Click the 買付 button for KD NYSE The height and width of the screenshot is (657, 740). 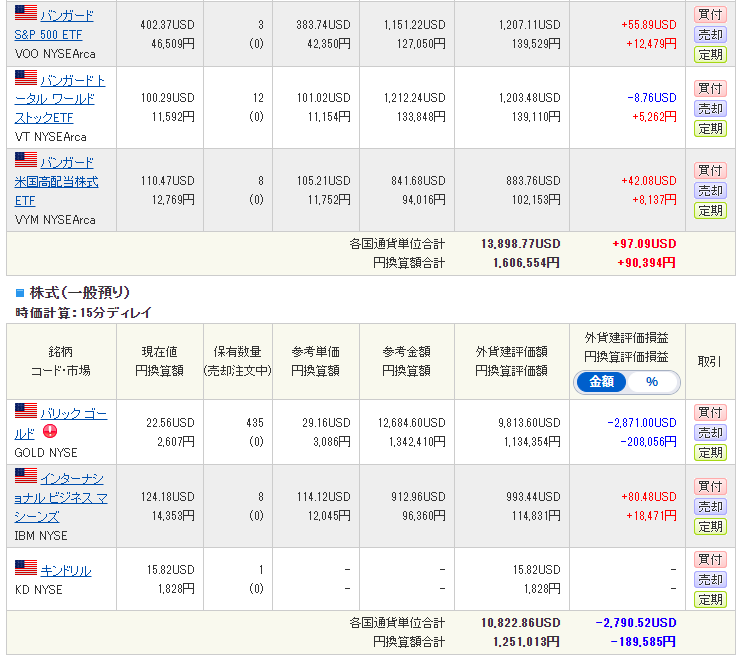point(710,559)
